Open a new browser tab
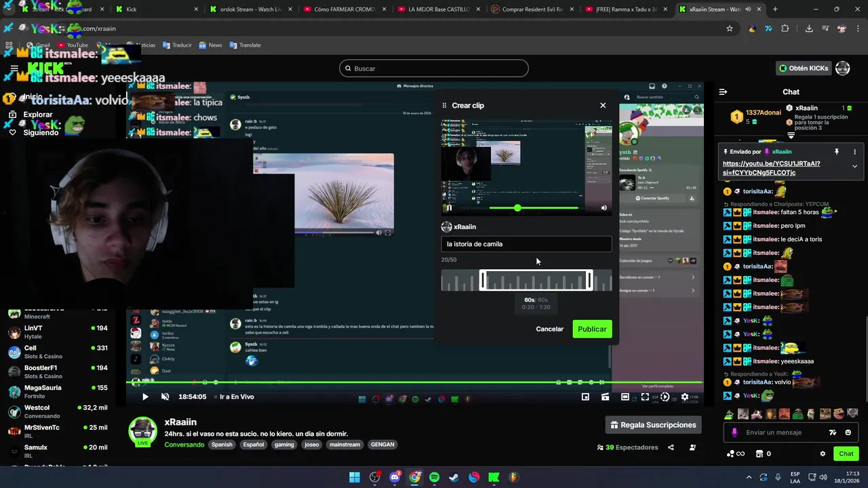 coord(775,9)
